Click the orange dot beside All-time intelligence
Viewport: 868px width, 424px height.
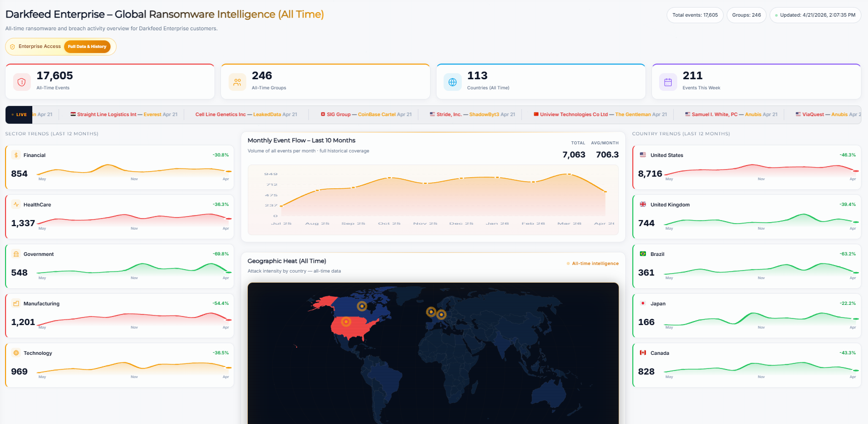568,263
